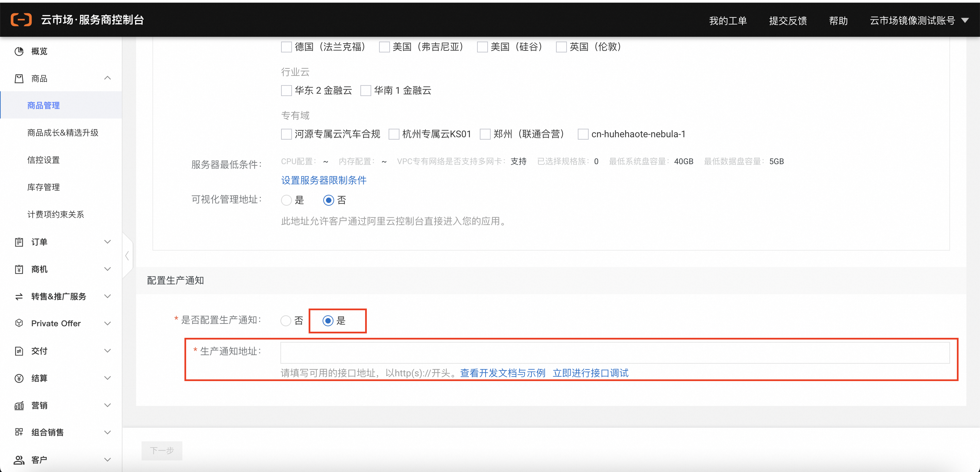The image size is (980, 472).
Task: Open 计费项约束关系 in the sidebar
Action: click(55, 214)
